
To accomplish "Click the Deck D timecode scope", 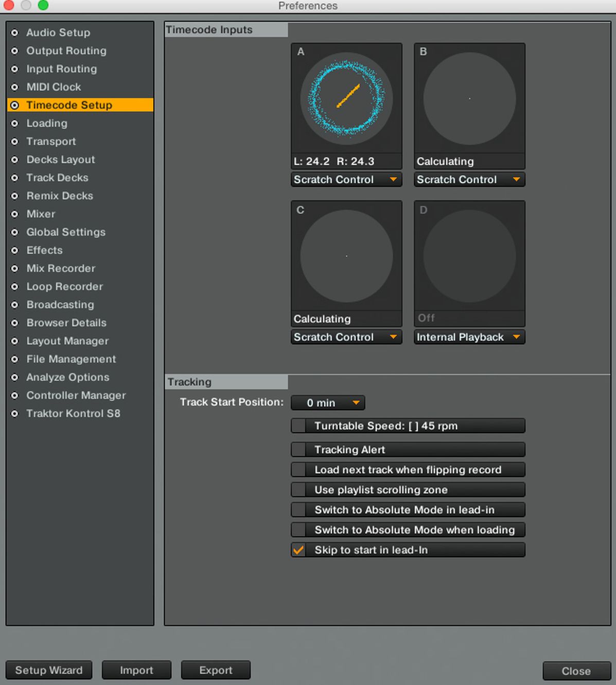I will click(x=469, y=255).
